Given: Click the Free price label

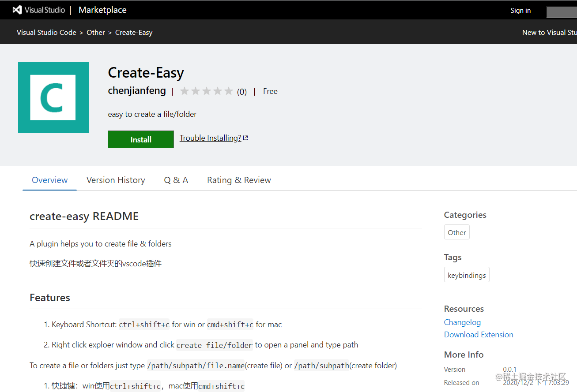Looking at the screenshot, I should coord(270,91).
